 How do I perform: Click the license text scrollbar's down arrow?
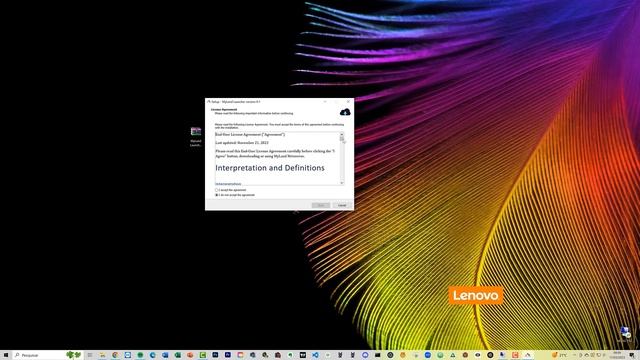(342, 183)
